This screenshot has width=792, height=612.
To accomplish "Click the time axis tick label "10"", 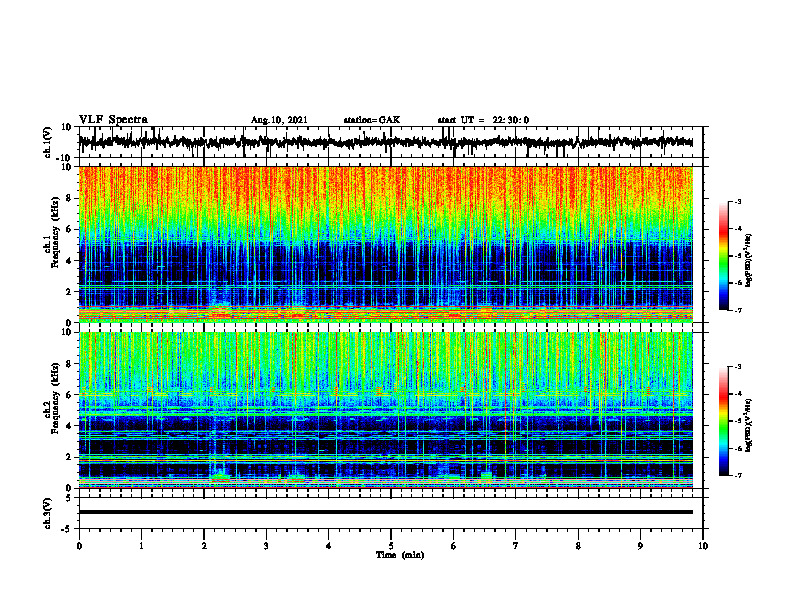I will coord(703,546).
